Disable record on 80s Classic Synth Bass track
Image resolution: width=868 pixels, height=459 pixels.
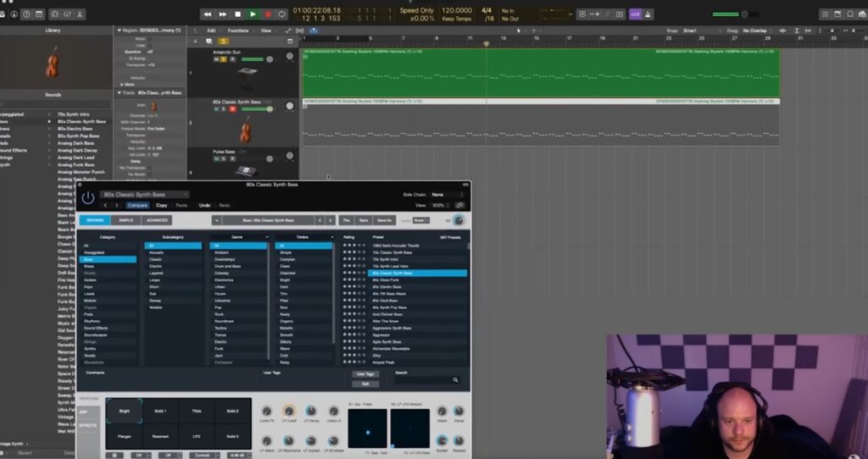[232, 109]
